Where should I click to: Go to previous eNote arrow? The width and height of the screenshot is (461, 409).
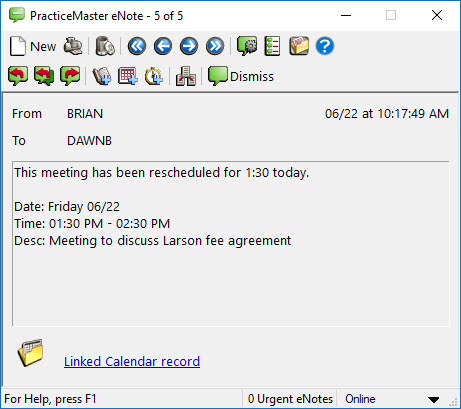163,46
